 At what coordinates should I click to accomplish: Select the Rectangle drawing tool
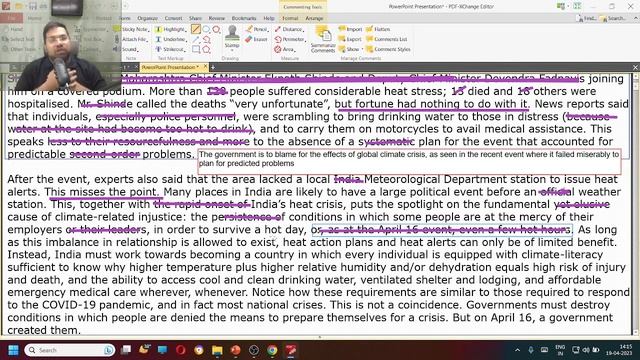tap(196, 49)
